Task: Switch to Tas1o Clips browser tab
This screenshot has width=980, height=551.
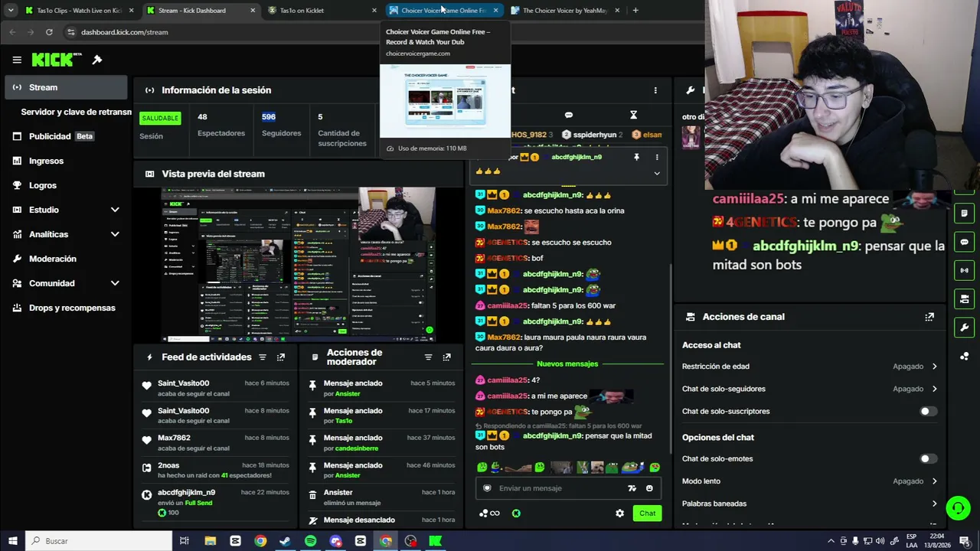Action: click(x=80, y=11)
